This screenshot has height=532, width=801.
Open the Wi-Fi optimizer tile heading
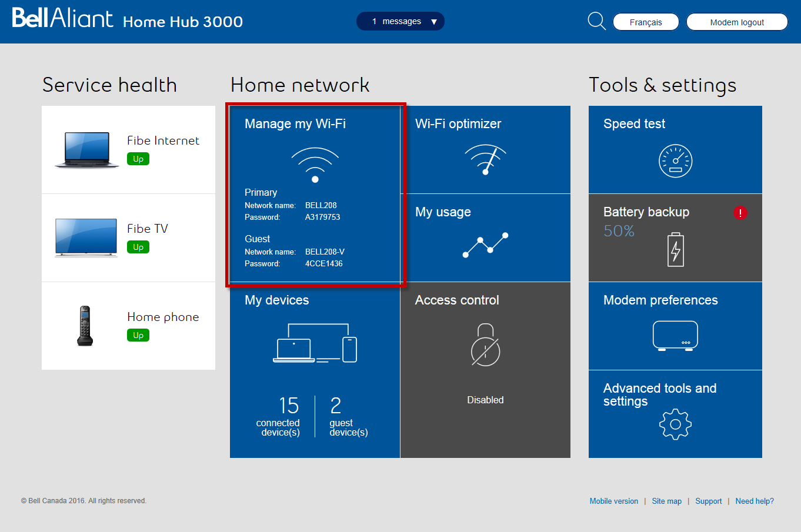coord(458,123)
